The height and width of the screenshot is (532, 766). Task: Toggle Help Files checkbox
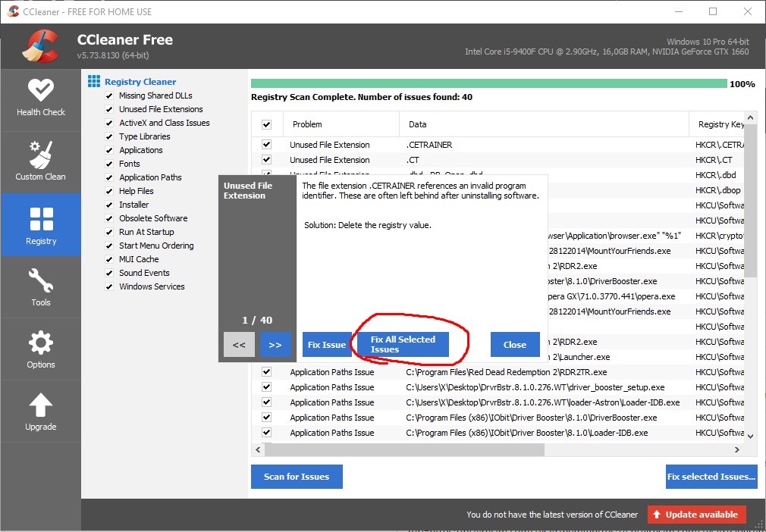[109, 191]
